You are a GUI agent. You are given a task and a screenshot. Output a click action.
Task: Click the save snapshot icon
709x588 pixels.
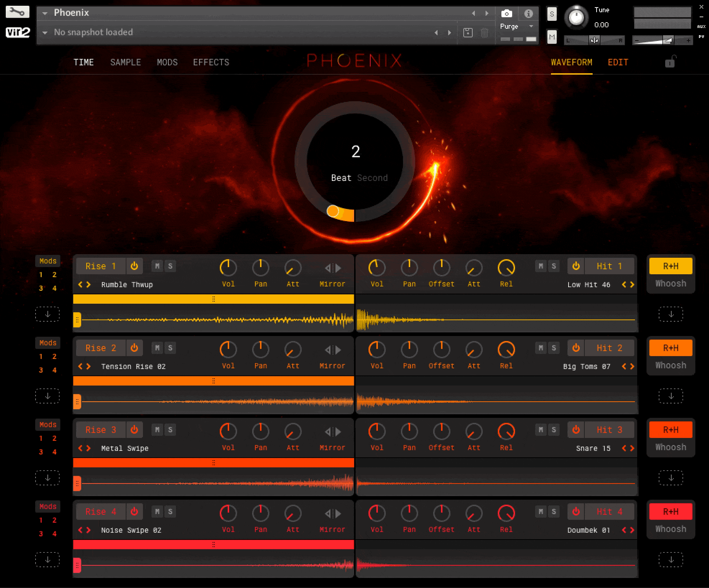[x=468, y=33]
